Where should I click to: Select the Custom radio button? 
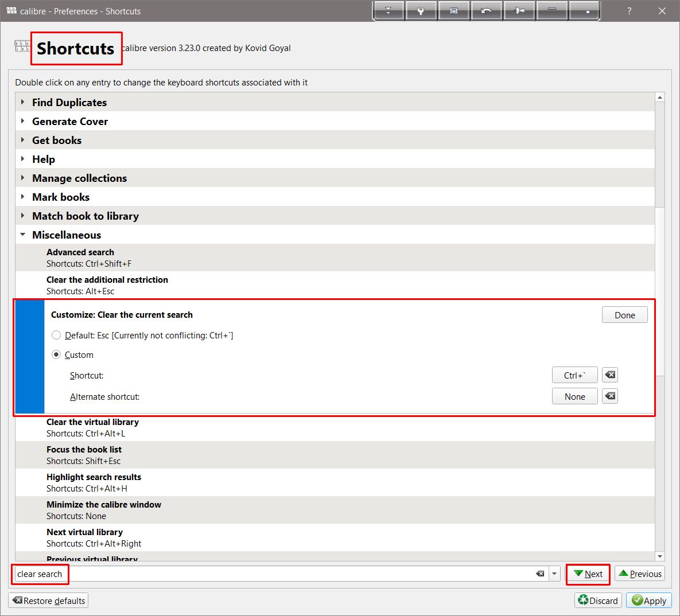[56, 354]
